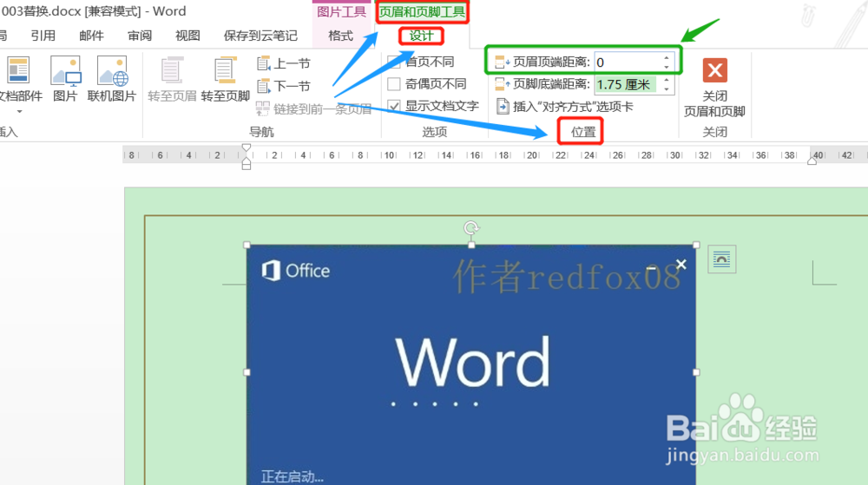The height and width of the screenshot is (485, 868).
Task: Click the top-right resize handle of picture
Action: pos(696,245)
